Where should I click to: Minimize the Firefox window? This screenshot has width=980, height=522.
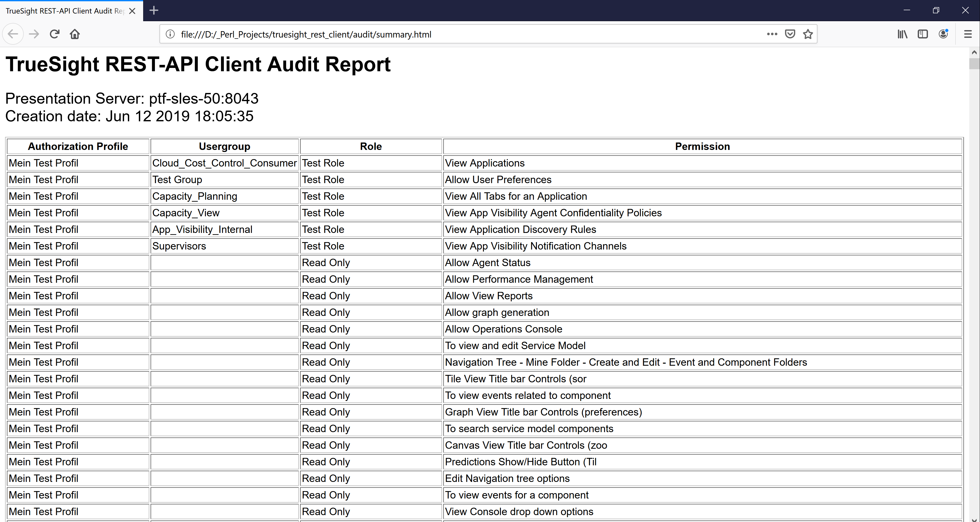pos(906,10)
